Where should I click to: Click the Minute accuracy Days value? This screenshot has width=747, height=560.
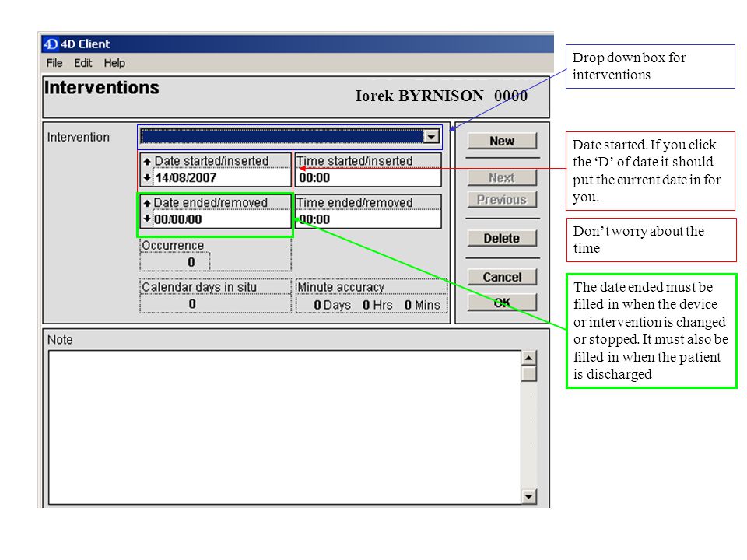(317, 305)
